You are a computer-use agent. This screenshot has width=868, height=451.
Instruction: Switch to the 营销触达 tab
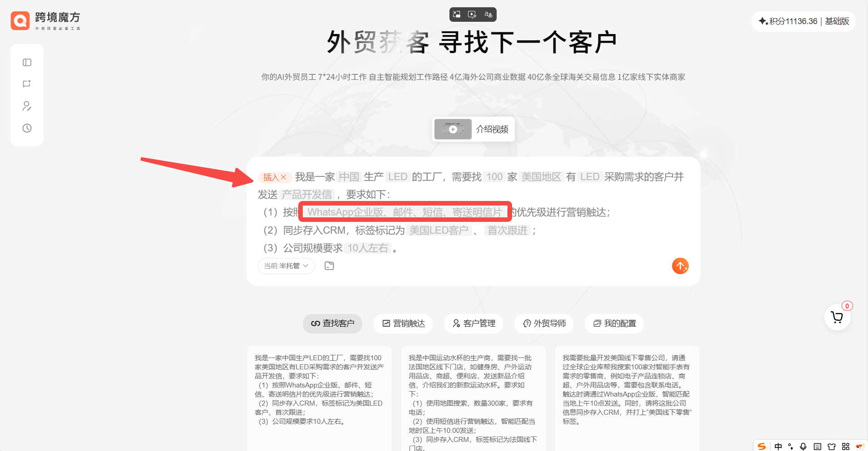click(403, 324)
